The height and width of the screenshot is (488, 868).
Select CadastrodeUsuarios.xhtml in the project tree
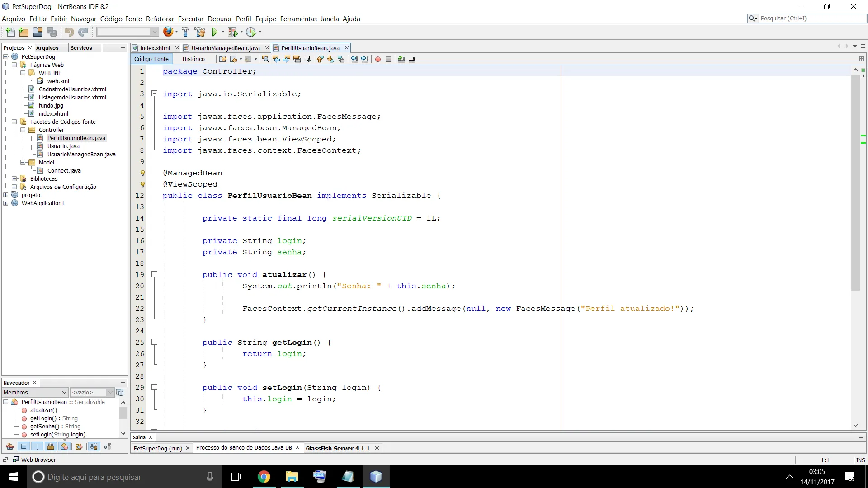tap(72, 89)
